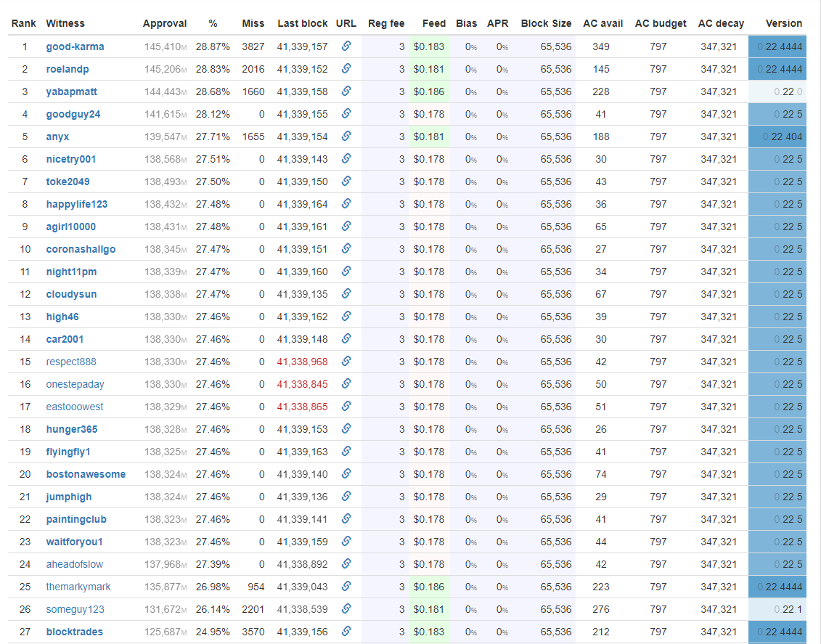
Task: Click the Version column header
Action: pyautogui.click(x=784, y=23)
